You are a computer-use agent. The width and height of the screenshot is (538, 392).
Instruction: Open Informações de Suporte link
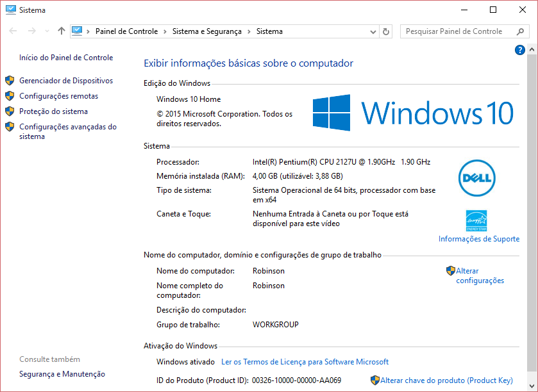click(x=479, y=239)
